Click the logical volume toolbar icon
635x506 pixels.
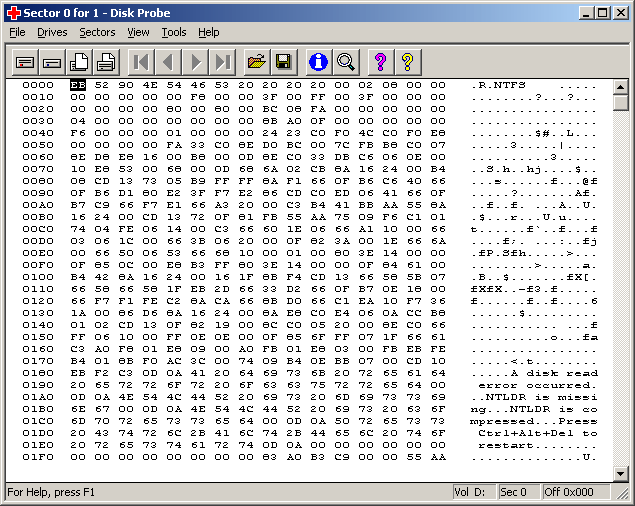click(x=52, y=62)
